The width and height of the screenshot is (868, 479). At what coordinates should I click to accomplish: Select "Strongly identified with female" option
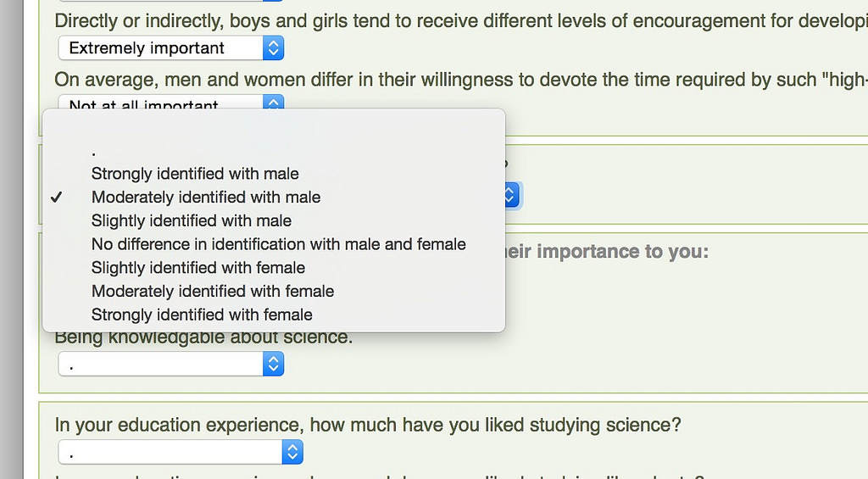202,315
